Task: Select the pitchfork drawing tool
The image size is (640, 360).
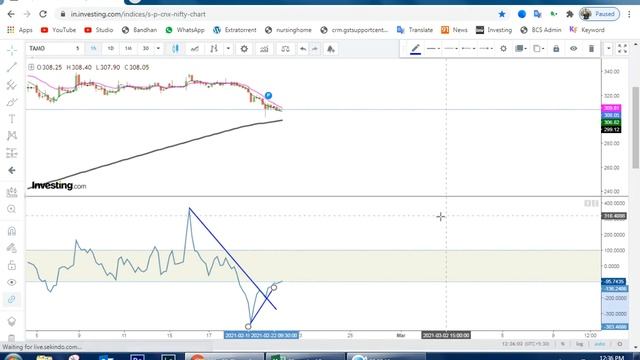Action: tap(11, 85)
